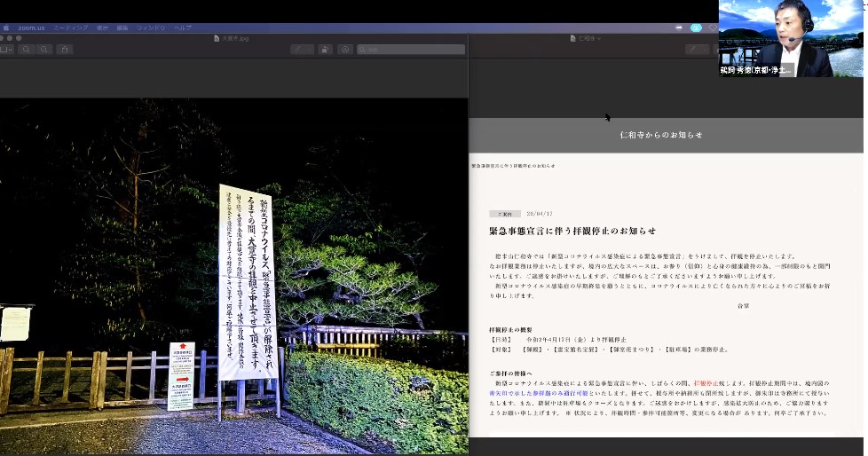Click the highlight pen tool in 仁和寺 window

click(697, 50)
